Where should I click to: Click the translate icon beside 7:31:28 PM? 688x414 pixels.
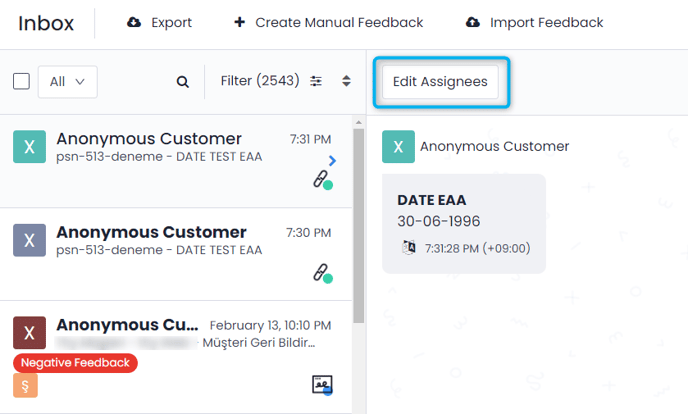(x=407, y=248)
